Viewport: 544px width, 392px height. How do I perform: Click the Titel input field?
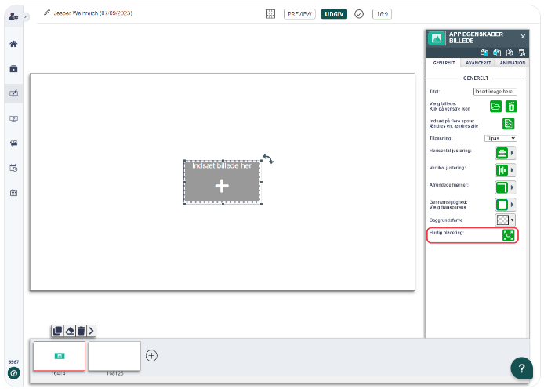(495, 92)
